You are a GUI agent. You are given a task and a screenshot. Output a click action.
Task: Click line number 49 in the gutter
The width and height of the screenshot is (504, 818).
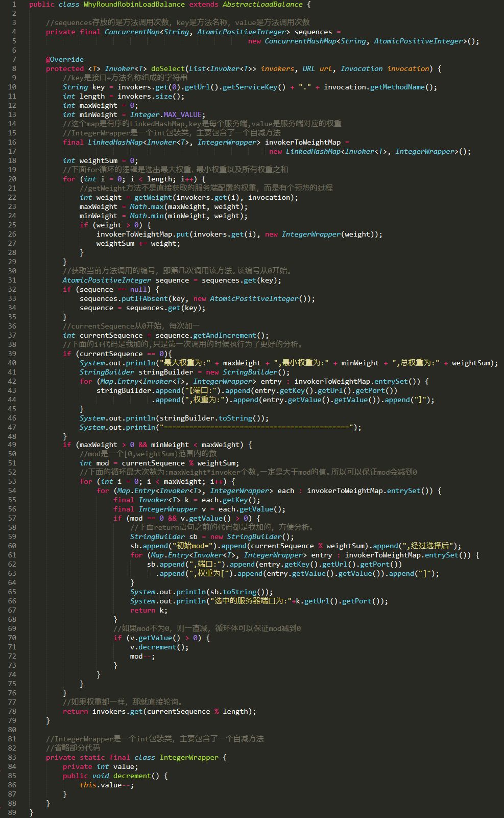point(12,445)
